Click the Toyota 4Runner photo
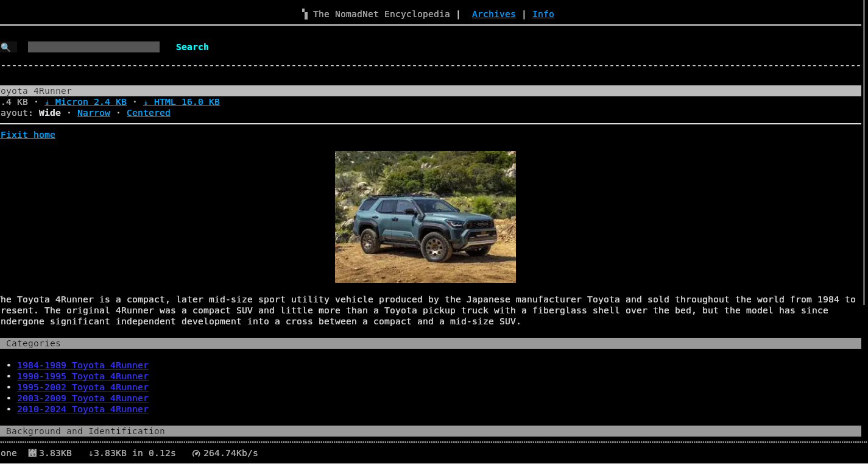The width and height of the screenshot is (868, 464). pyautogui.click(x=425, y=217)
